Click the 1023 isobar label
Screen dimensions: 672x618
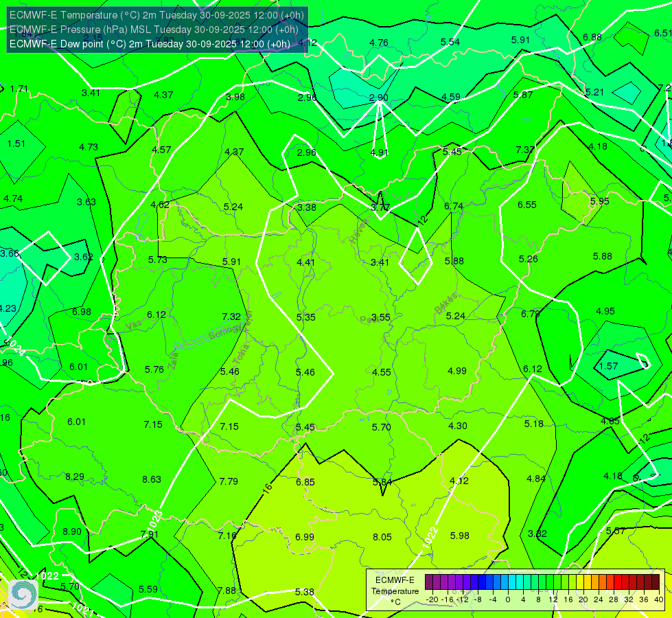click(x=154, y=520)
